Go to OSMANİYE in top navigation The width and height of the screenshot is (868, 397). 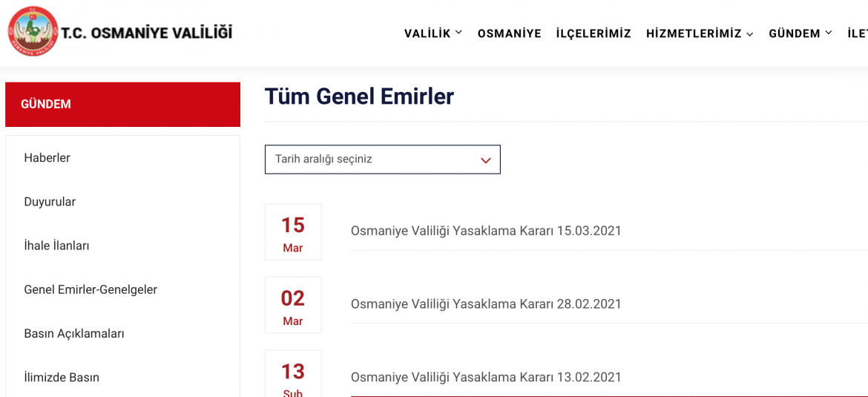(509, 33)
